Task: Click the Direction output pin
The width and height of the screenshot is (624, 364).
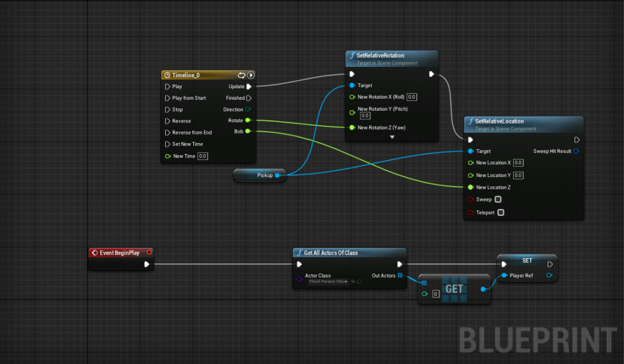Action: [248, 110]
